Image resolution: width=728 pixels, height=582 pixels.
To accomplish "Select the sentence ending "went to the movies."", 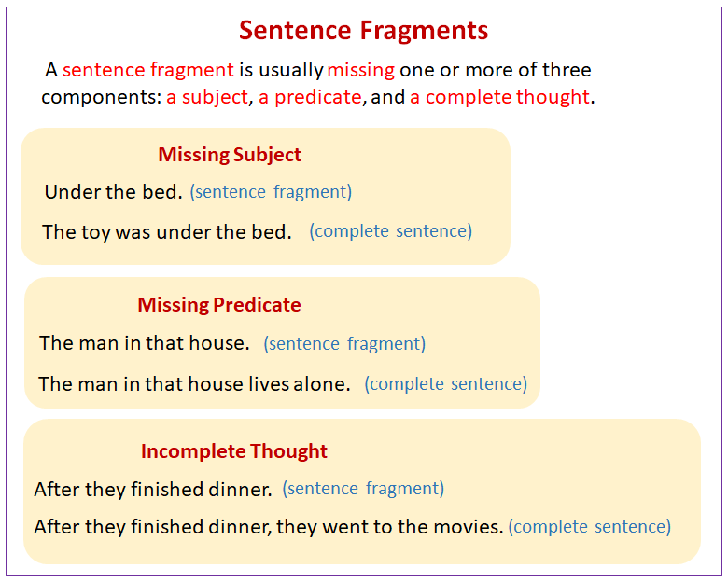I will coord(269,527).
